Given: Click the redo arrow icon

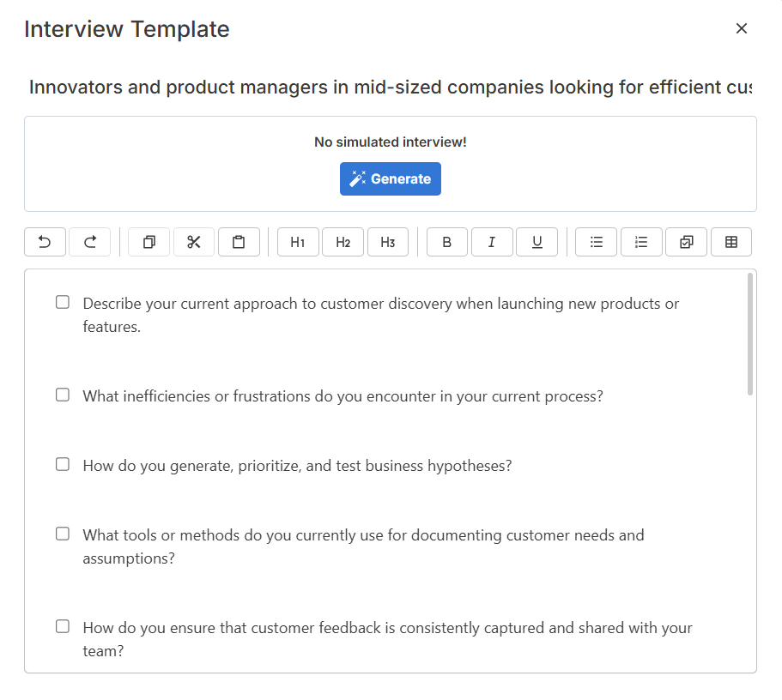Looking at the screenshot, I should coord(90,242).
